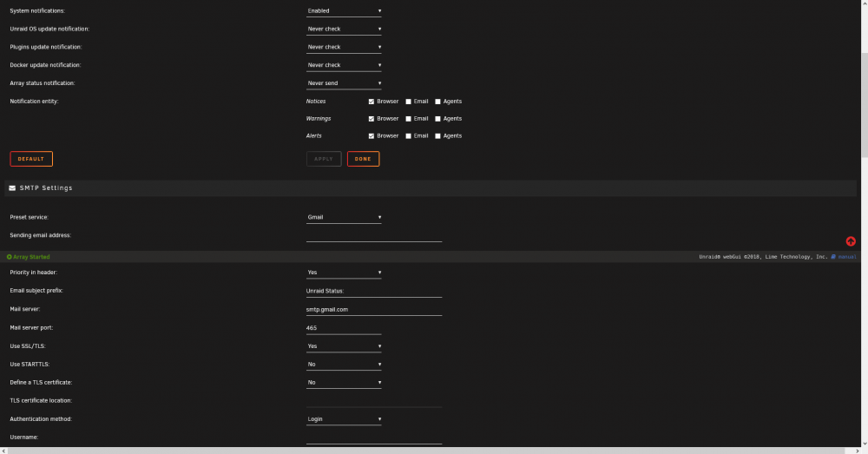The image size is (868, 454).
Task: Click TLS certificate location field
Action: click(x=373, y=401)
